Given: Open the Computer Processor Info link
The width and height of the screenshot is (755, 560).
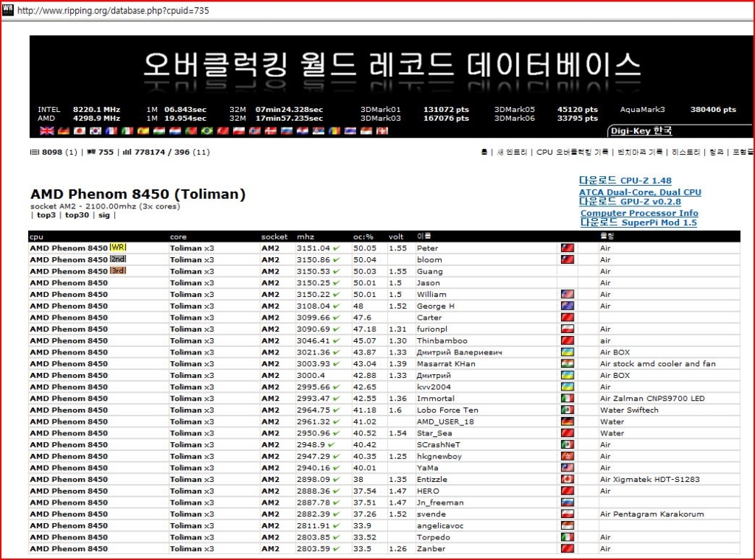Looking at the screenshot, I should pyautogui.click(x=639, y=213).
